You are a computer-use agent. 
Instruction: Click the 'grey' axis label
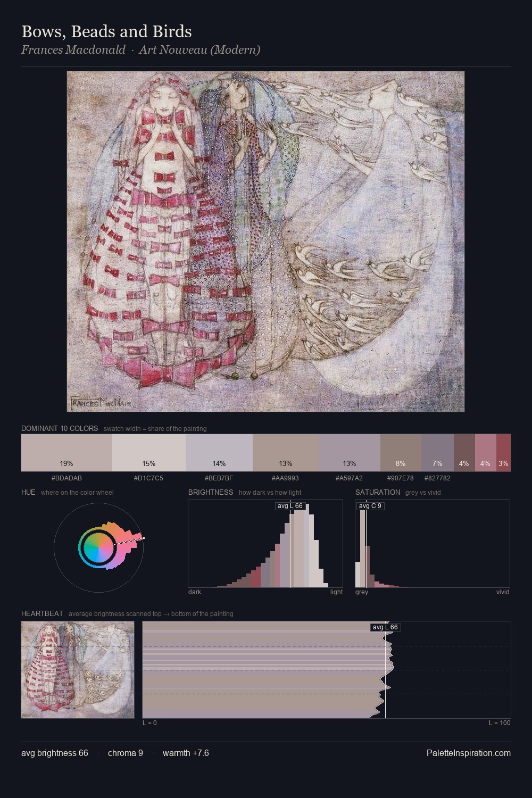tap(362, 592)
